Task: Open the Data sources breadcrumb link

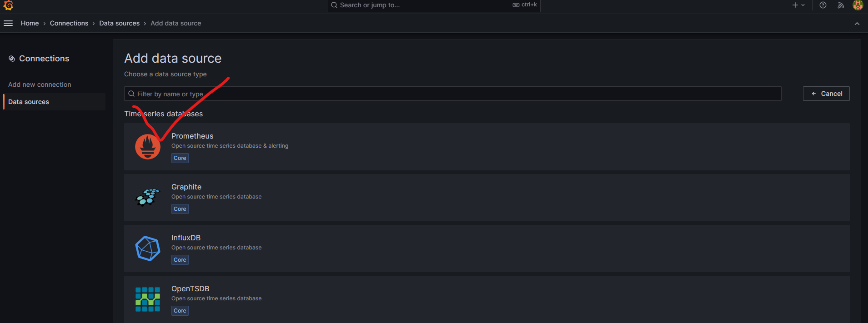Action: click(120, 23)
